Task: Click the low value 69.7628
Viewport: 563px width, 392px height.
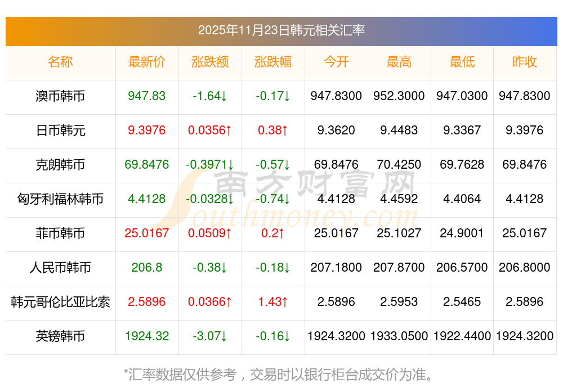Action: [x=462, y=165]
